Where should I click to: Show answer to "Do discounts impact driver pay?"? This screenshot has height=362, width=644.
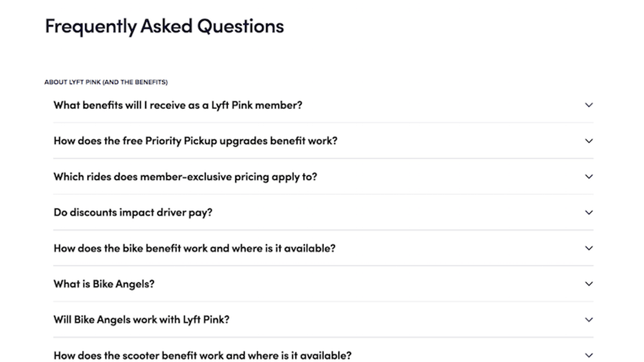(x=133, y=213)
